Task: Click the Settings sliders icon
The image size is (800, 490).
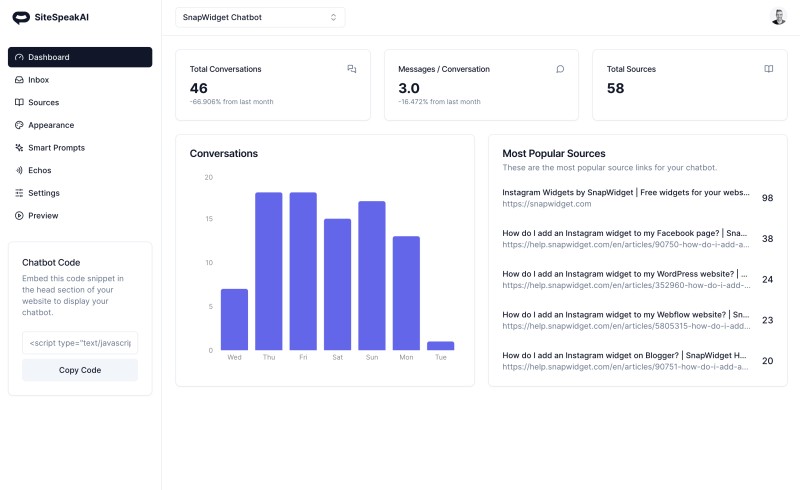Action: (19, 193)
